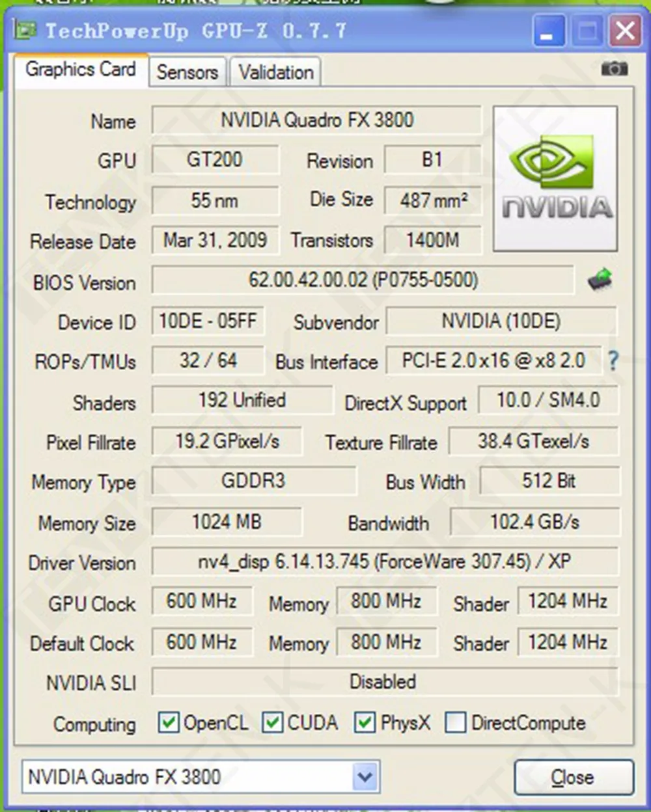This screenshot has height=812, width=651.
Task: Click the Close button
Action: click(x=574, y=777)
